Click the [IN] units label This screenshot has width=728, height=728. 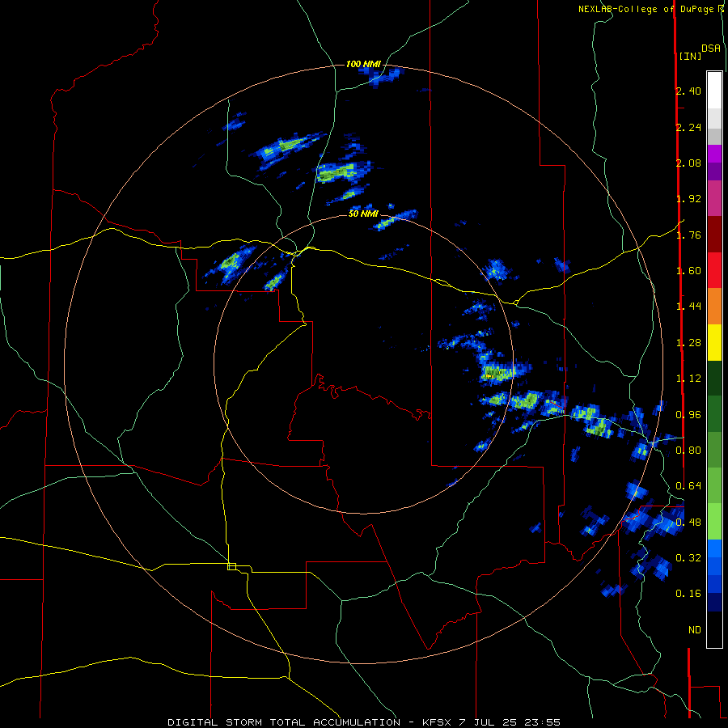click(690, 56)
